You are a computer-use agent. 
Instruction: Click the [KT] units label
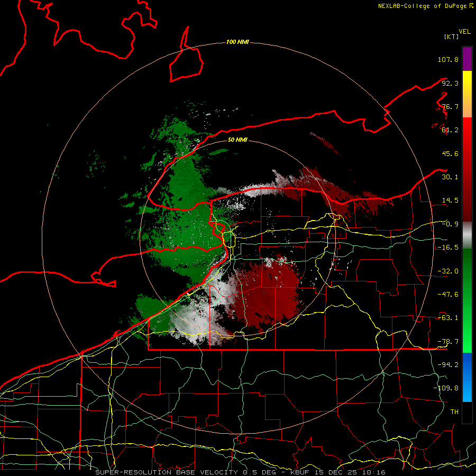[x=451, y=36]
